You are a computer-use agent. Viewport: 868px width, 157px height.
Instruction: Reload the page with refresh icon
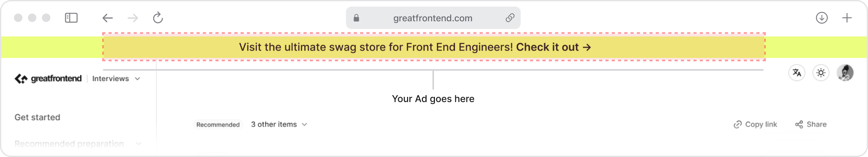click(158, 18)
